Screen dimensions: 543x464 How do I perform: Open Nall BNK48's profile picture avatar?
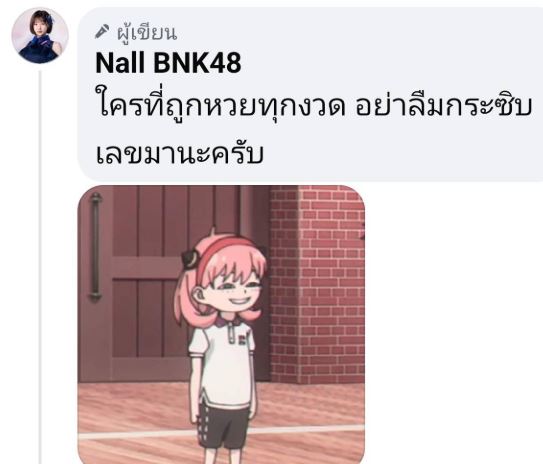40,36
